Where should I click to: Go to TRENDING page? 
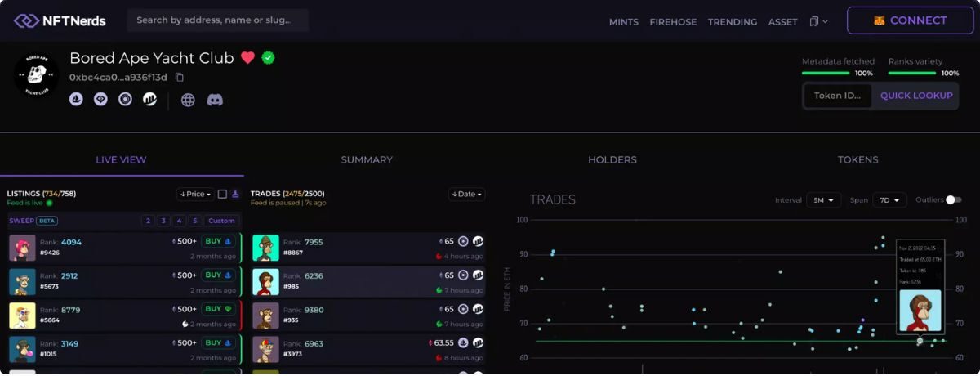733,22
